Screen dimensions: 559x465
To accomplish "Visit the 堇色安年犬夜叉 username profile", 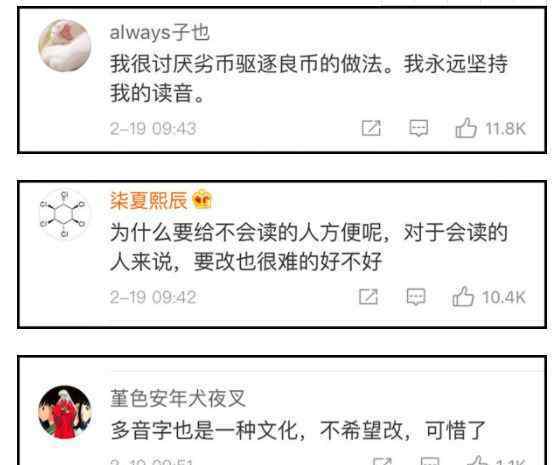I will click(x=178, y=398).
